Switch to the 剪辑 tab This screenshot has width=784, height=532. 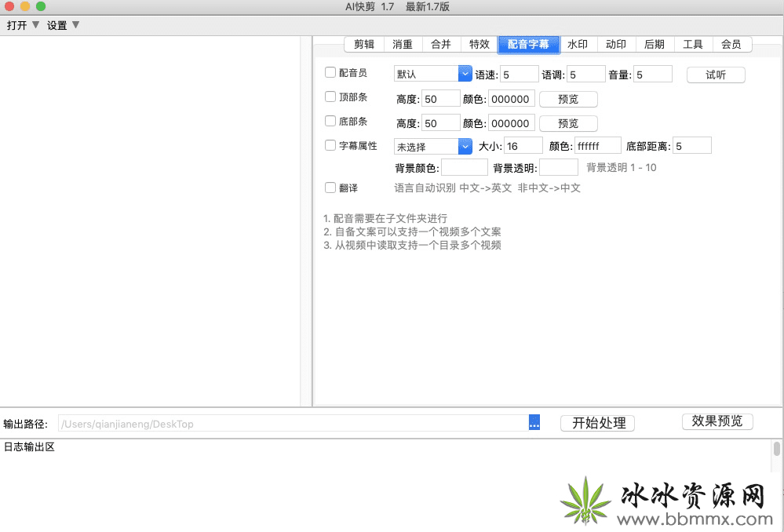coord(364,45)
